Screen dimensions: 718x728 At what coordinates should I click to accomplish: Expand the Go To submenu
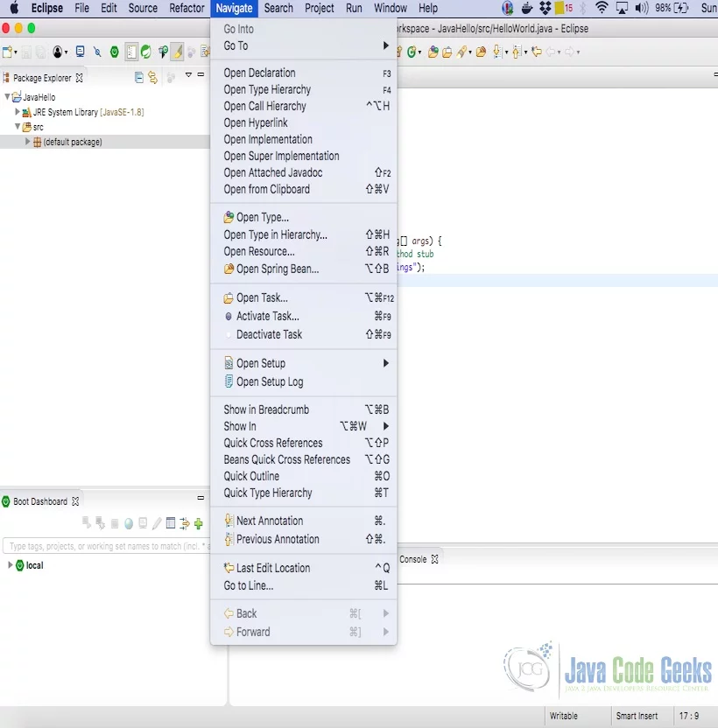click(304, 45)
